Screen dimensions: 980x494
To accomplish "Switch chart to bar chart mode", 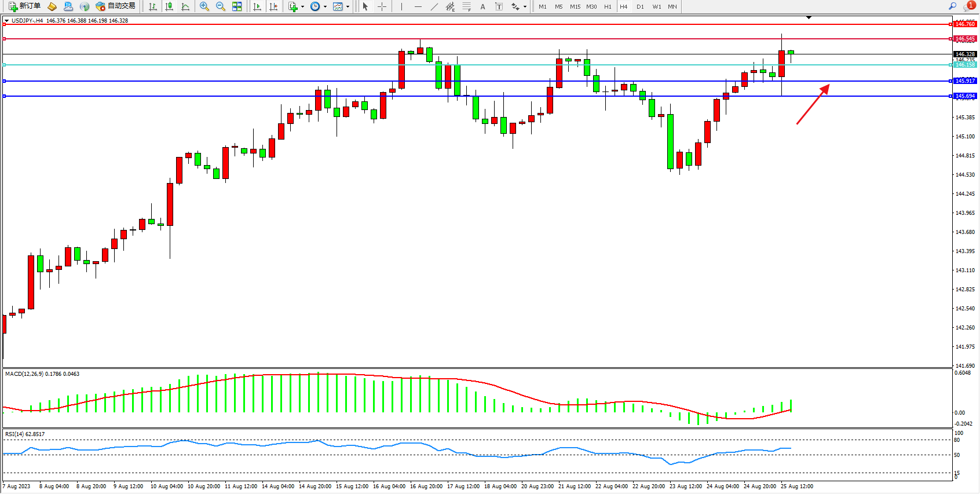I will 153,6.
